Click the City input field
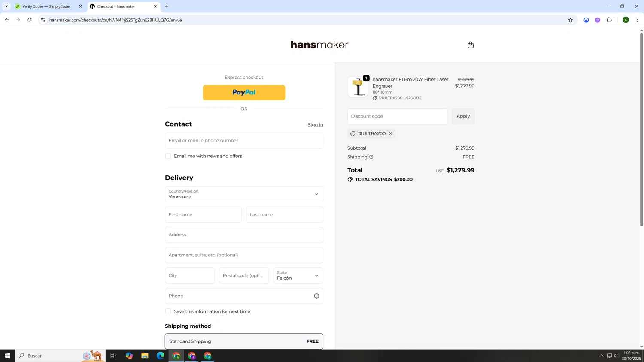644x362 pixels. [x=190, y=275]
